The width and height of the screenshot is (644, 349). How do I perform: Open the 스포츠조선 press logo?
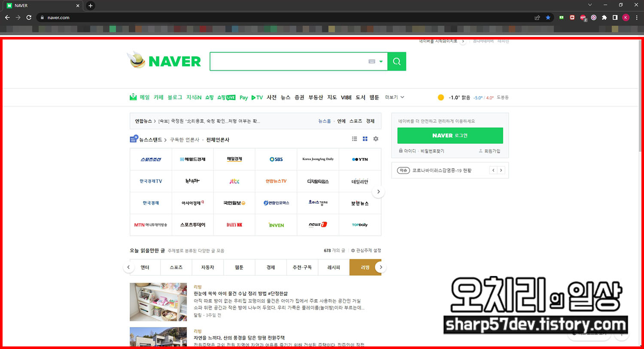[x=151, y=159]
